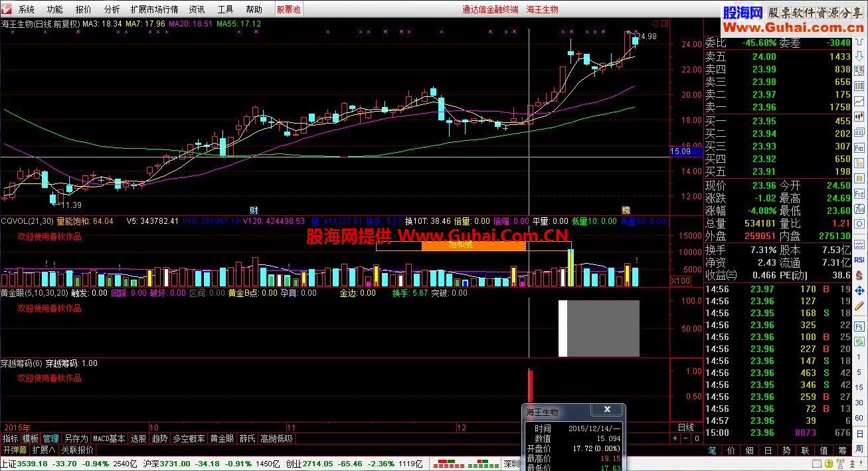Select the 价 tab under tick list
Viewport: 868px width, 471px height.
(x=731, y=450)
